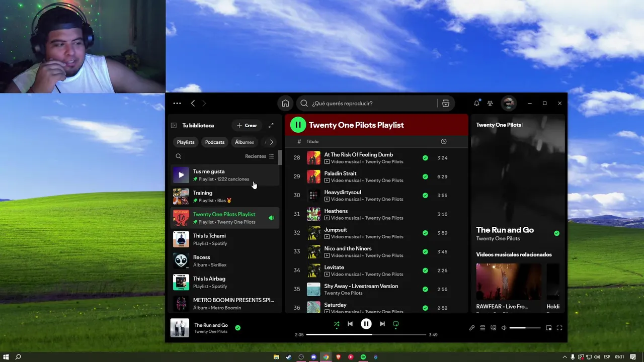The image size is (644, 362).
Task: Open the Crear menu
Action: click(x=247, y=125)
